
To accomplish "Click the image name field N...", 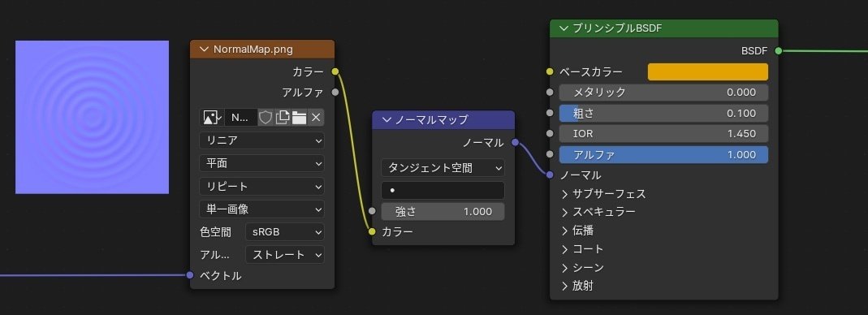I will 241,118.
